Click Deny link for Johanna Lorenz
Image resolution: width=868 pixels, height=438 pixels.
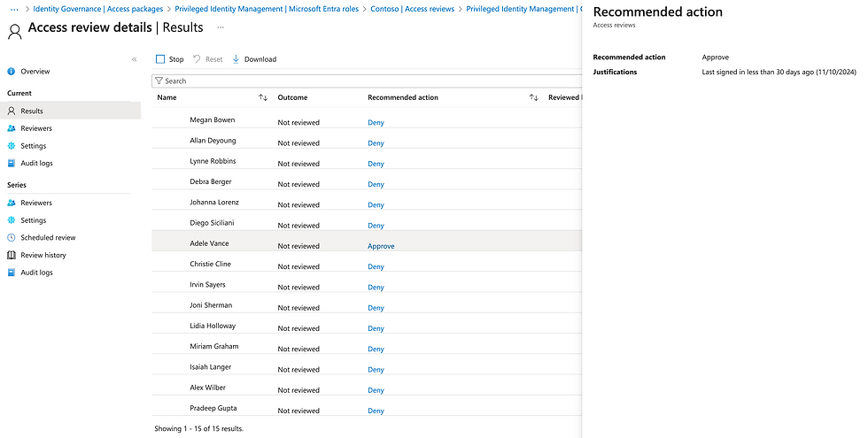pyautogui.click(x=376, y=205)
